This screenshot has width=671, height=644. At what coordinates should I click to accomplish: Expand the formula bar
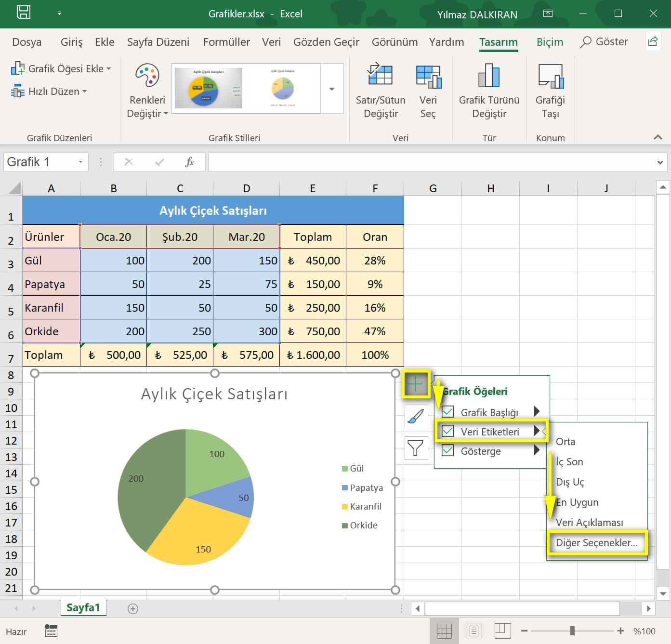pos(660,162)
